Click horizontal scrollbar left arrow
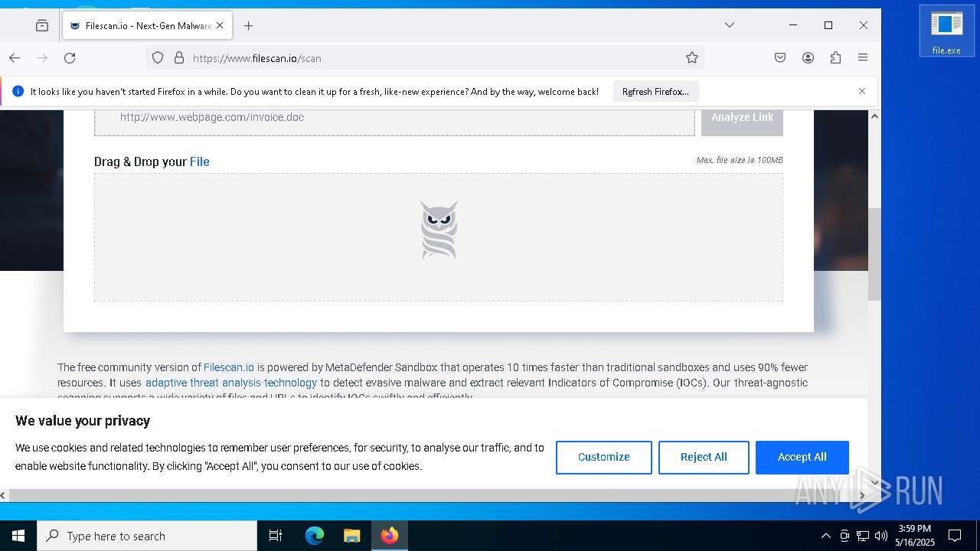The image size is (980, 551). click(x=4, y=496)
